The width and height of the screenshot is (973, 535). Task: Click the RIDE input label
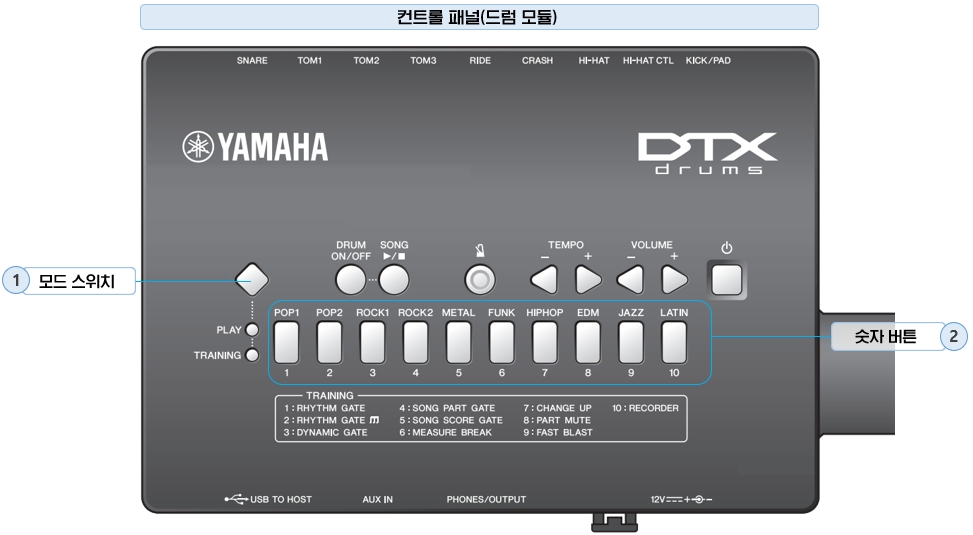coord(480,60)
